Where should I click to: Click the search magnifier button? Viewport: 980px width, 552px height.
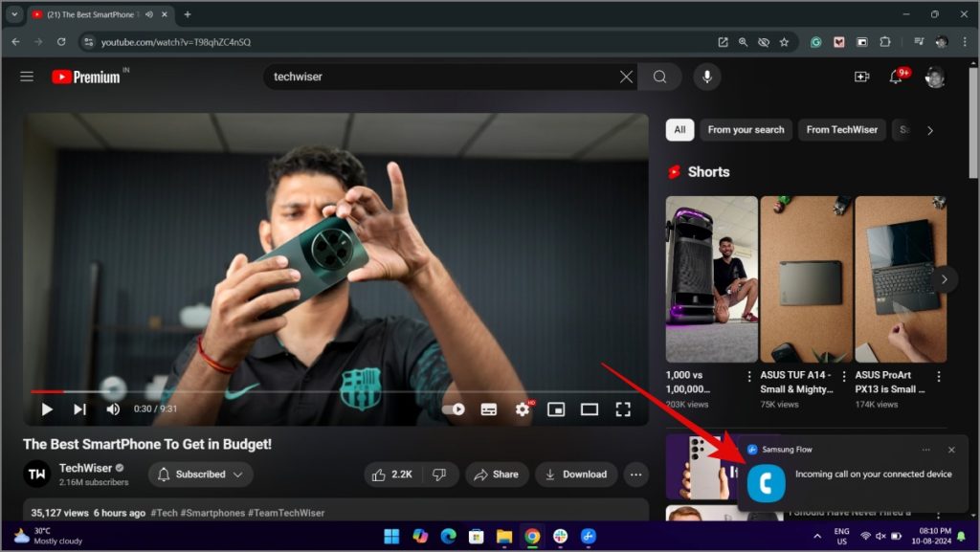659,77
